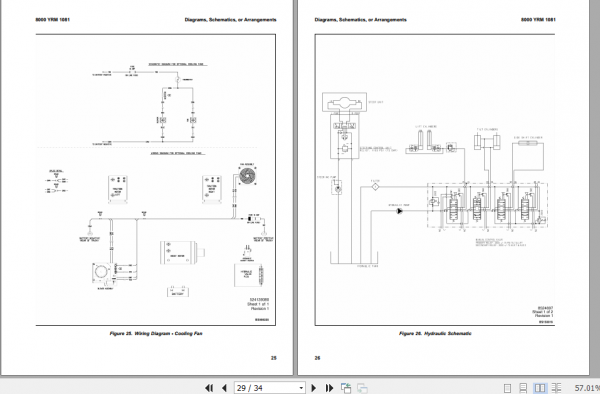This screenshot has width=600, height=394.
Task: Click page number 26 on right page
Action: click(317, 358)
